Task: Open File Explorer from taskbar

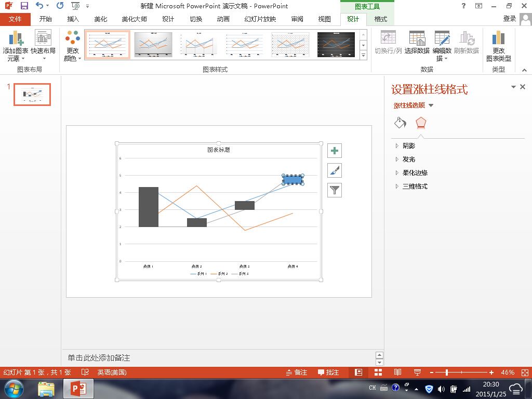Action: pos(46,389)
